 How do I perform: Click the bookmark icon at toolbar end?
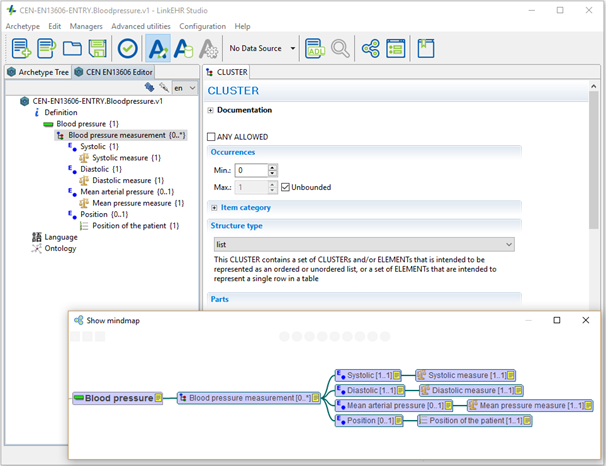(427, 48)
